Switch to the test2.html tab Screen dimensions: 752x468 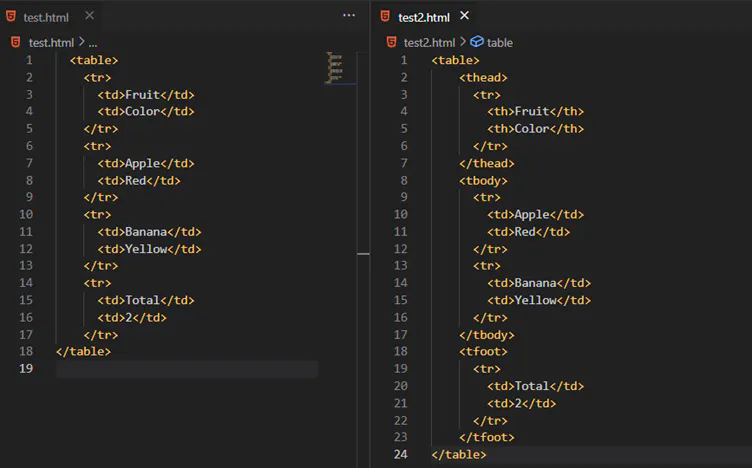[x=423, y=17]
